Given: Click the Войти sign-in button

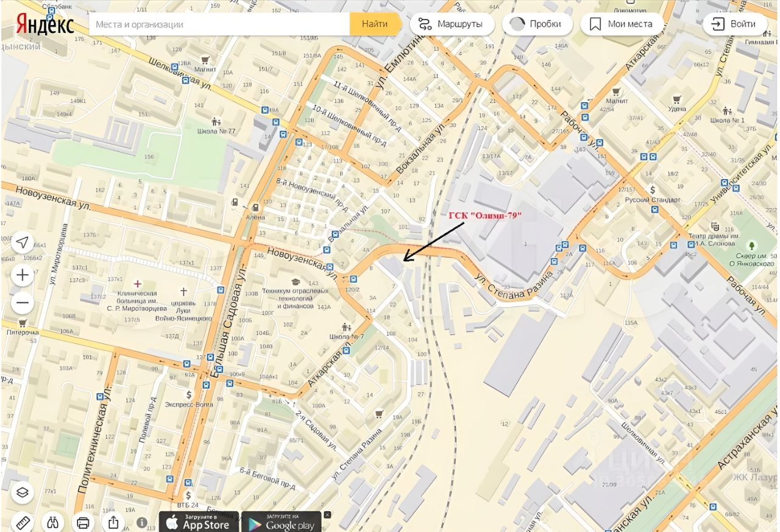Looking at the screenshot, I should click(734, 24).
